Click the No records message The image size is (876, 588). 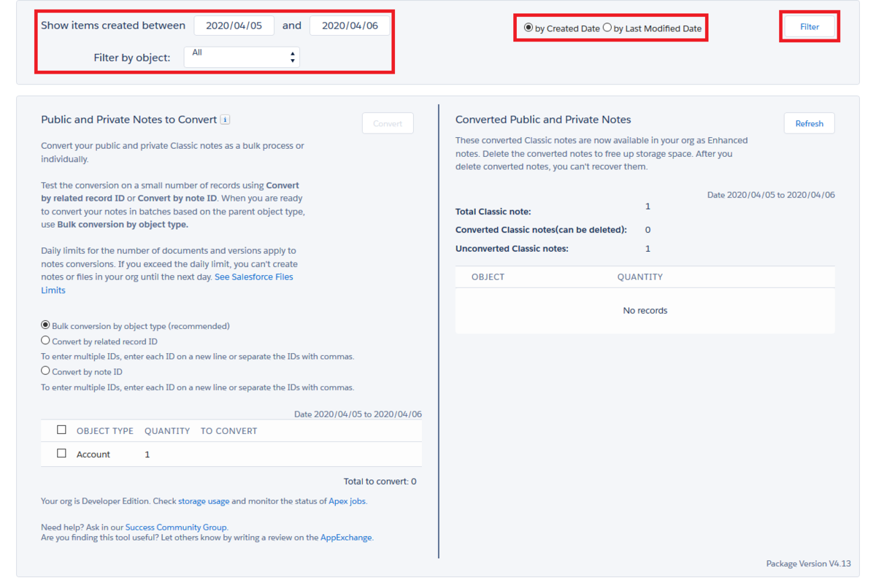tap(645, 311)
